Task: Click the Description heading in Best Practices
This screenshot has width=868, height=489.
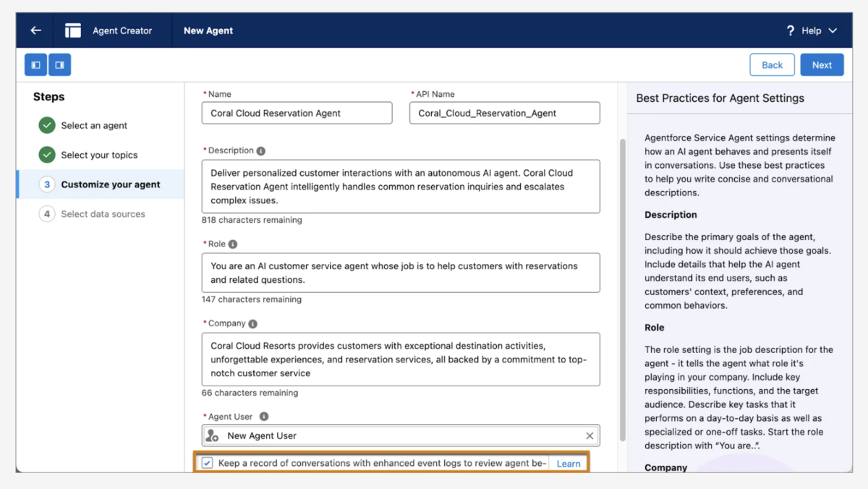Action: point(671,215)
